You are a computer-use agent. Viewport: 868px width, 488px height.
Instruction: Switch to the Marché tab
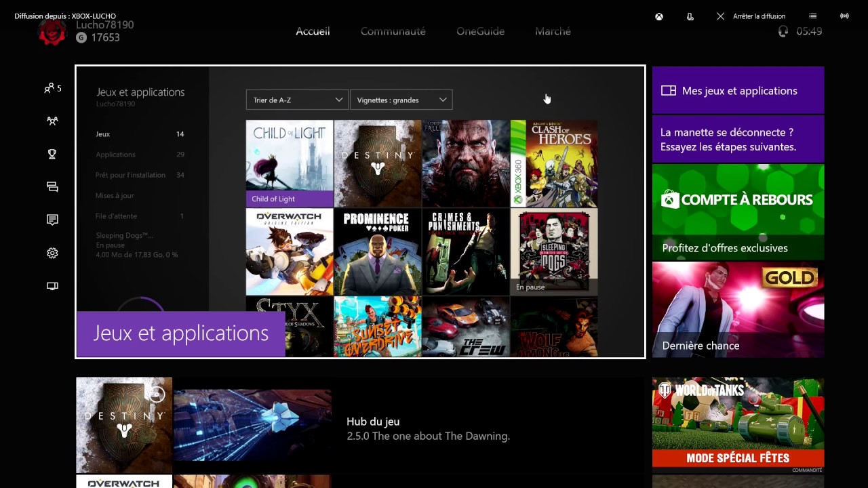[x=553, y=31]
